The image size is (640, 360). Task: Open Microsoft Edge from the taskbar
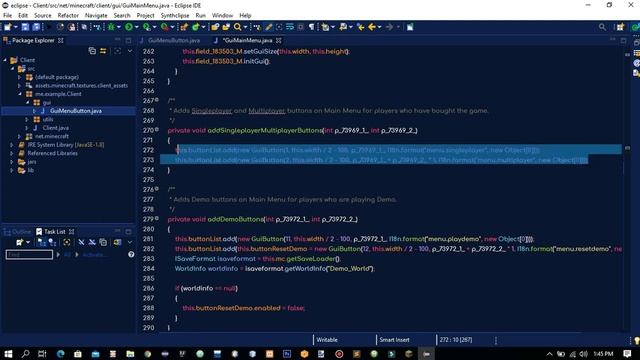coord(60,354)
